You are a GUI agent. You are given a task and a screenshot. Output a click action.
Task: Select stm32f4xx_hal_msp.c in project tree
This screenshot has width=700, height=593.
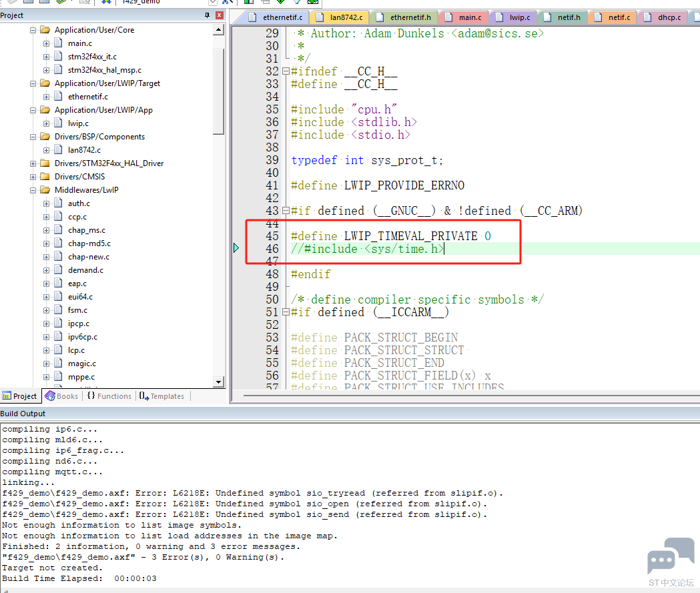pos(105,70)
